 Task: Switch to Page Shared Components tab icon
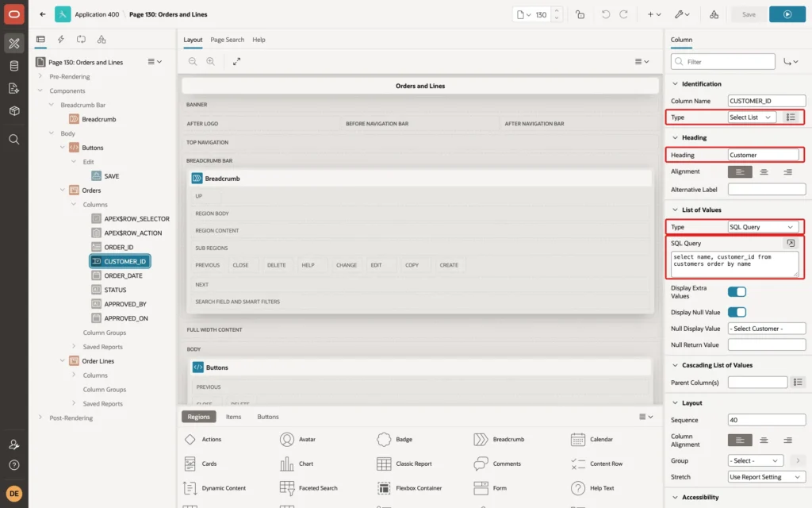point(101,40)
